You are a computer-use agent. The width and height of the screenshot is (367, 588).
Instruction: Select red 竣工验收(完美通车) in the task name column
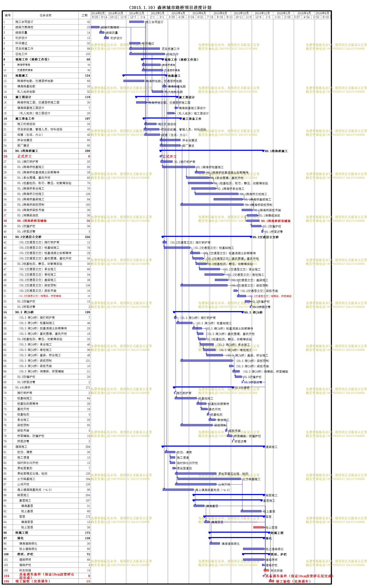tap(33, 581)
